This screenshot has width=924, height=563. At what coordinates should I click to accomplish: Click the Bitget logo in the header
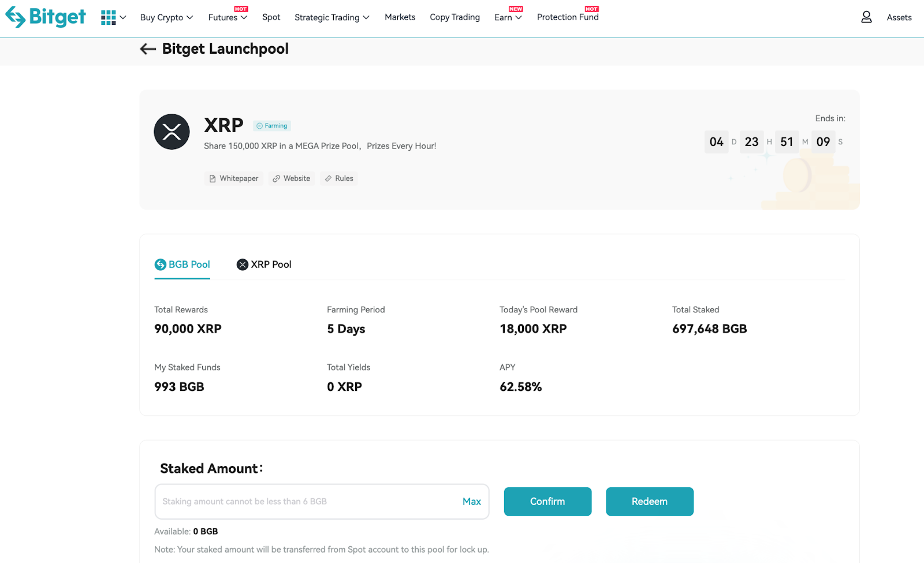(x=46, y=17)
